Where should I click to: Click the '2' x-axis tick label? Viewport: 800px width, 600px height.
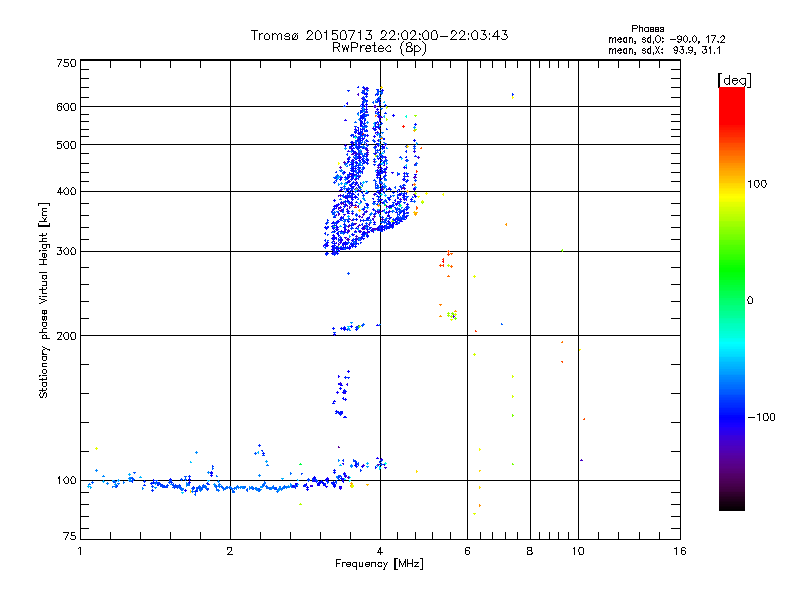click(230, 551)
